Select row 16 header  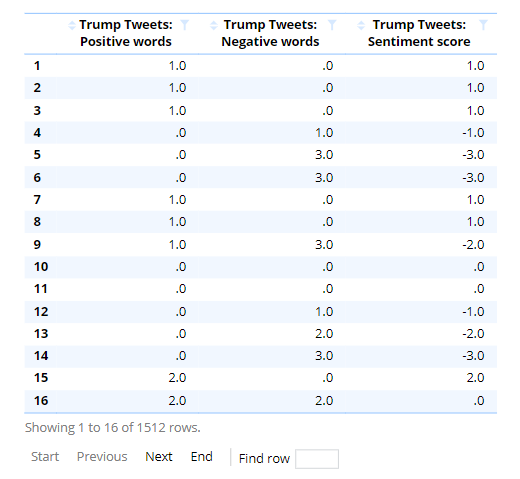pos(40,401)
